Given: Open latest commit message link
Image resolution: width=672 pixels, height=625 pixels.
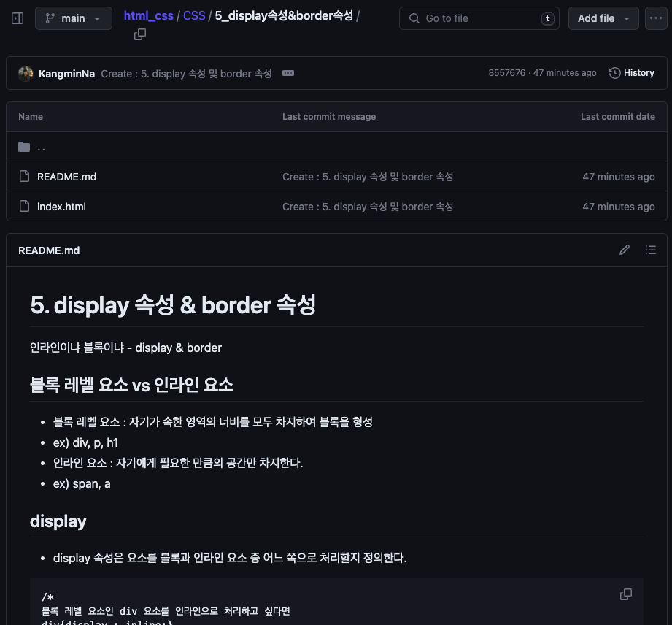Looking at the screenshot, I should (x=187, y=74).
